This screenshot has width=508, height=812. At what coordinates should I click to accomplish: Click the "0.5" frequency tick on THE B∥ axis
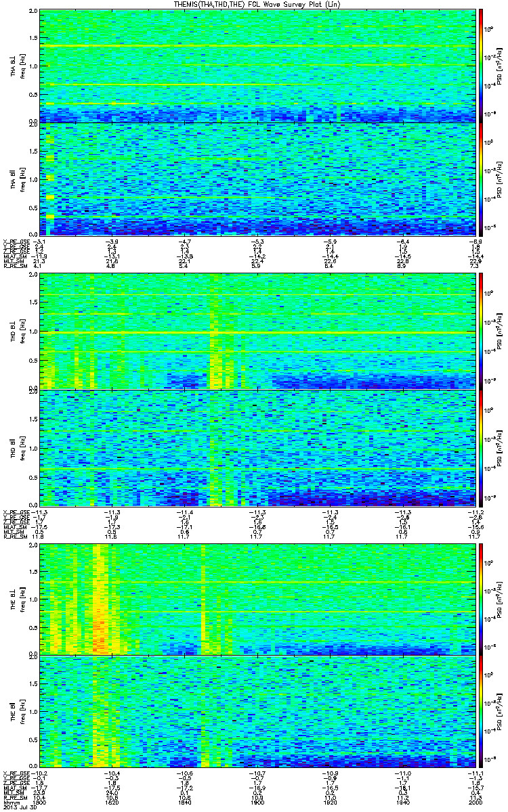pos(34,740)
